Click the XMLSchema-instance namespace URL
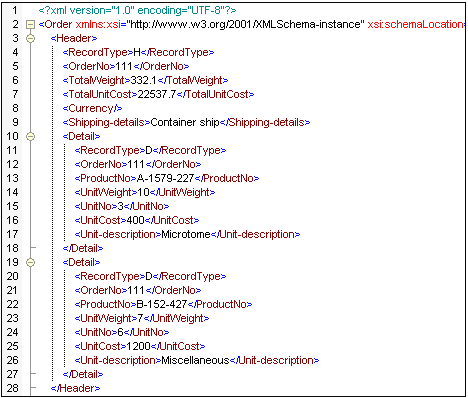The height and width of the screenshot is (398, 468). tap(246, 24)
